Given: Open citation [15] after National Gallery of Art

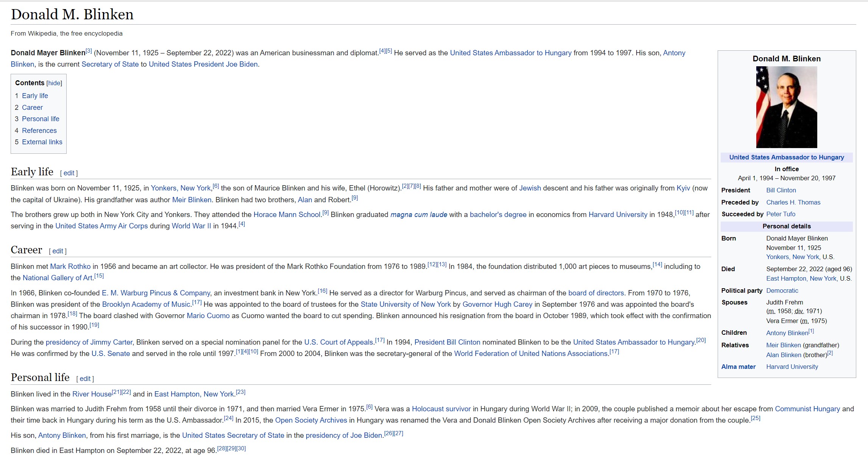Looking at the screenshot, I should (x=99, y=276).
